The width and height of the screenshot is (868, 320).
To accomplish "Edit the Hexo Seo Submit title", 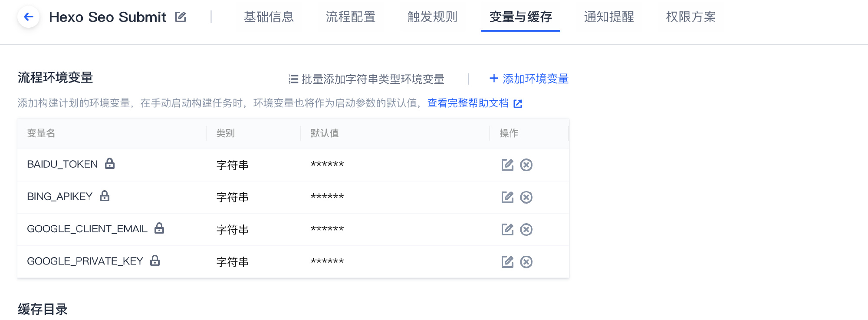I will [181, 17].
